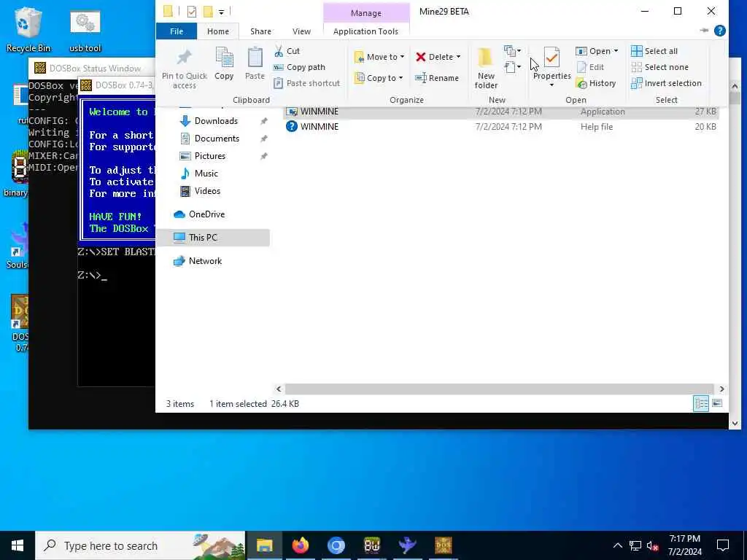Open the Explorer Help question mark

(x=720, y=31)
